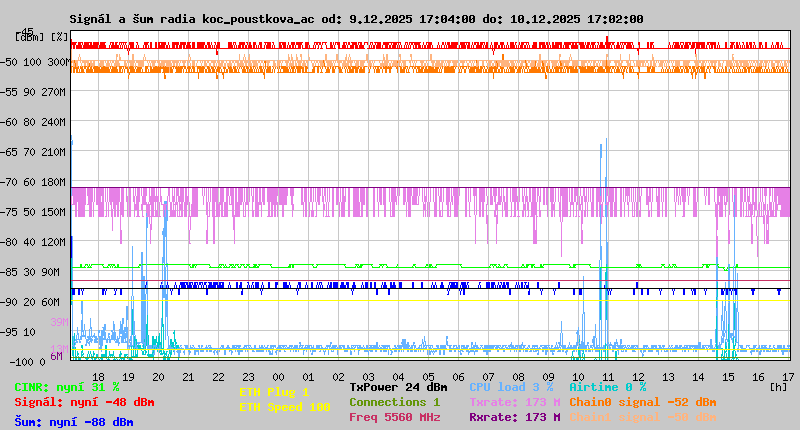Click the '210M' y-axis label

pyautogui.click(x=54, y=153)
